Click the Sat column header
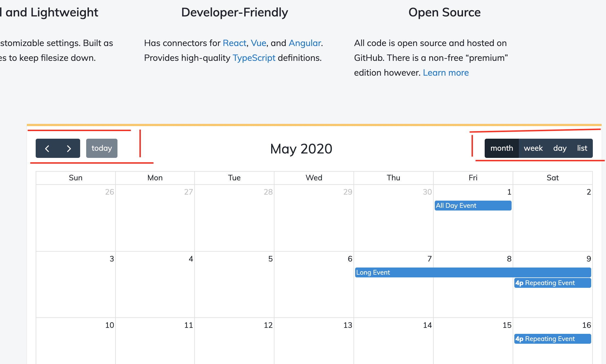Viewport: 606px width, 364px height. (x=552, y=178)
